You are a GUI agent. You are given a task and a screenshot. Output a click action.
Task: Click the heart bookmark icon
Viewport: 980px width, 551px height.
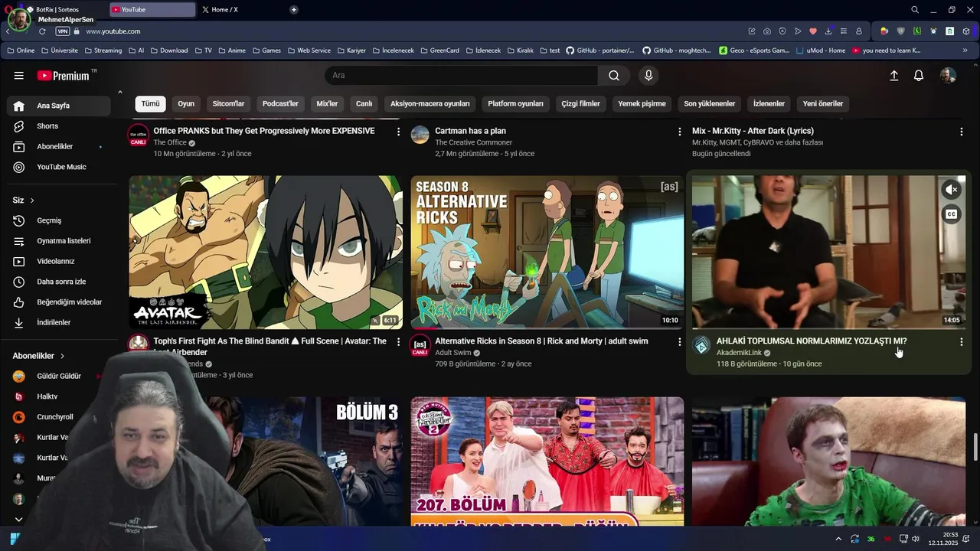coord(813,31)
